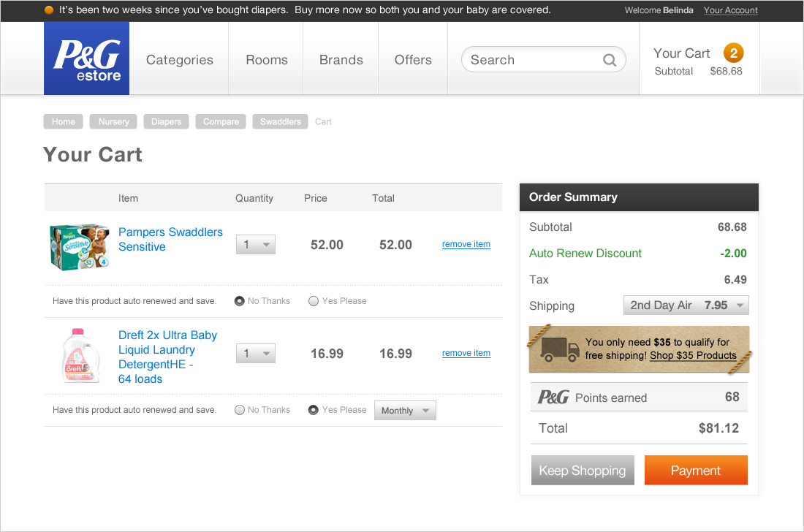Viewport: 804px width, 532px height.
Task: Click Welcome Belinda text
Action: coord(659,10)
